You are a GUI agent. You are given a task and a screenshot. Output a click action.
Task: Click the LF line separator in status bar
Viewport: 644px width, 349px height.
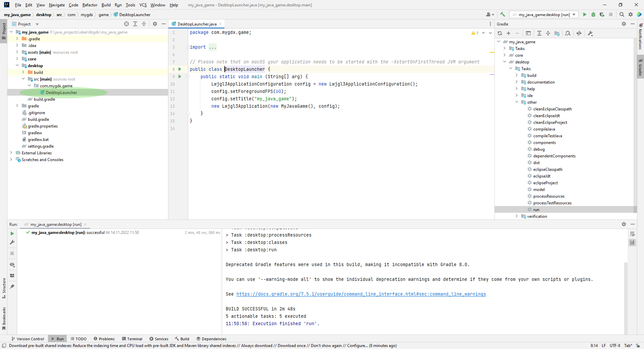point(603,345)
